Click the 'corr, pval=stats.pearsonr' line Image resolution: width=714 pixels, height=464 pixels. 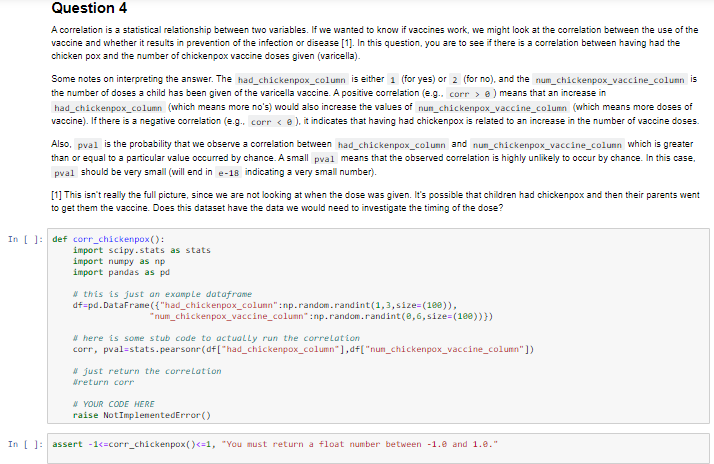pos(303,349)
